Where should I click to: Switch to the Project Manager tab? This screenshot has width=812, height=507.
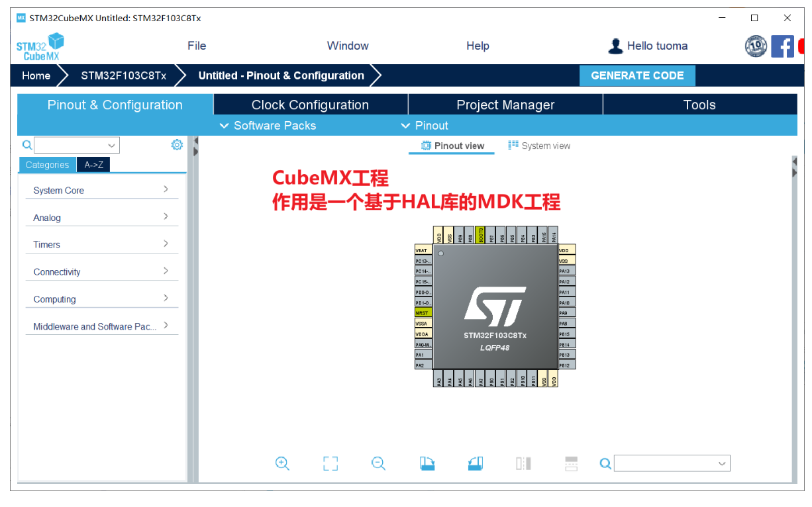coord(505,105)
